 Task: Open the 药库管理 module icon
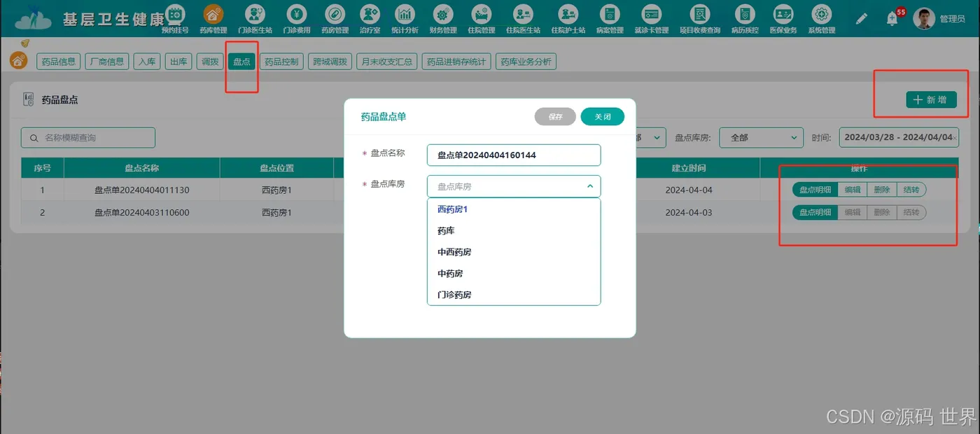[213, 14]
